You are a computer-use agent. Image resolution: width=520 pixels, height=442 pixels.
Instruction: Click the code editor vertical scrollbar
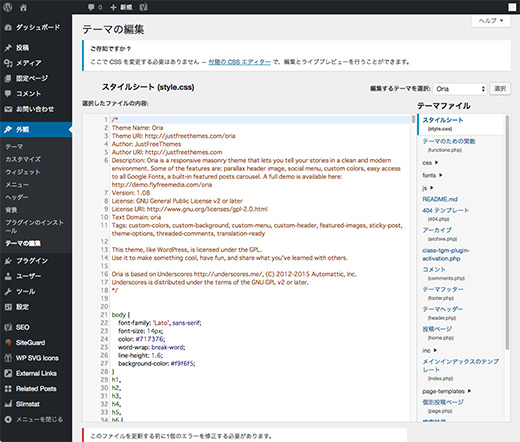413,119
